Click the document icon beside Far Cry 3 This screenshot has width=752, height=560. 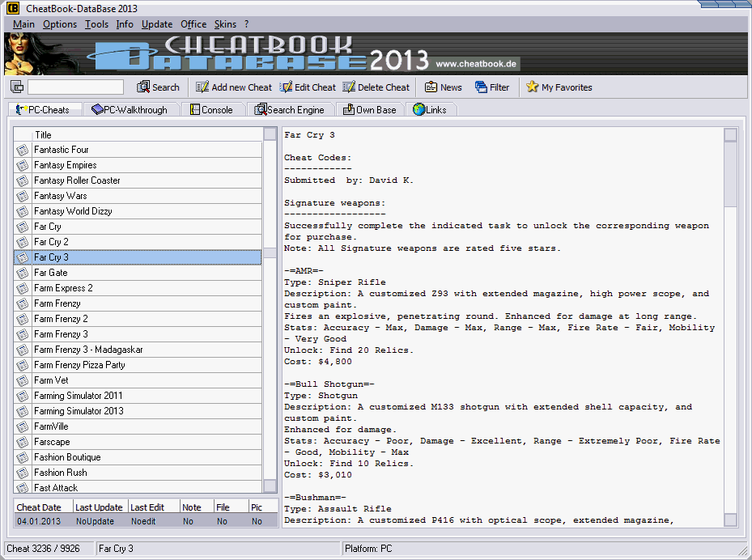[x=23, y=257]
